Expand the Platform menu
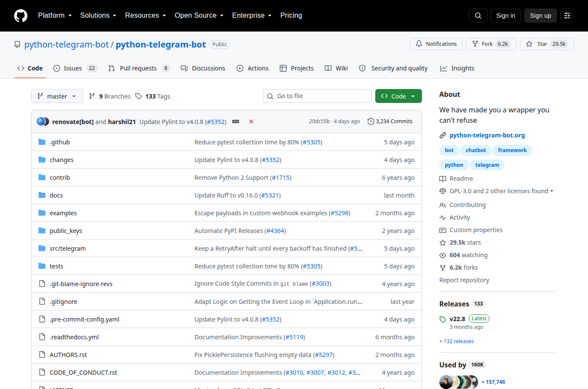588x389 pixels. coord(55,16)
